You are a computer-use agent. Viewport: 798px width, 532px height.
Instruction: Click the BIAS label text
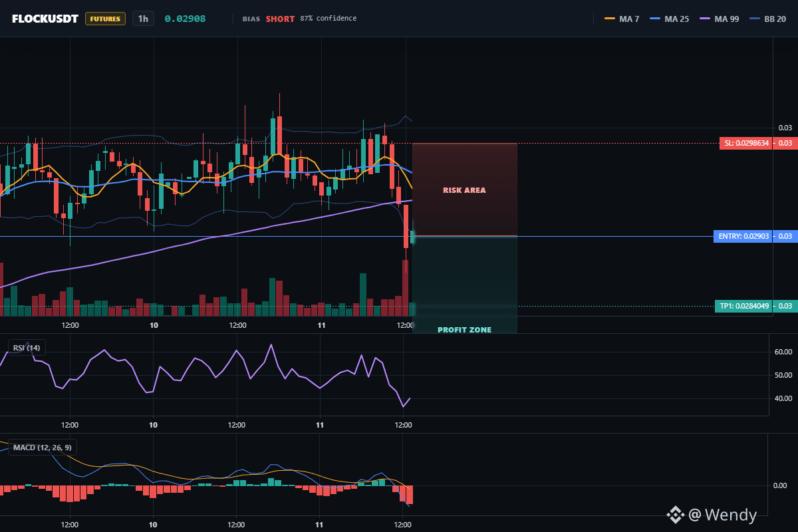tap(251, 19)
